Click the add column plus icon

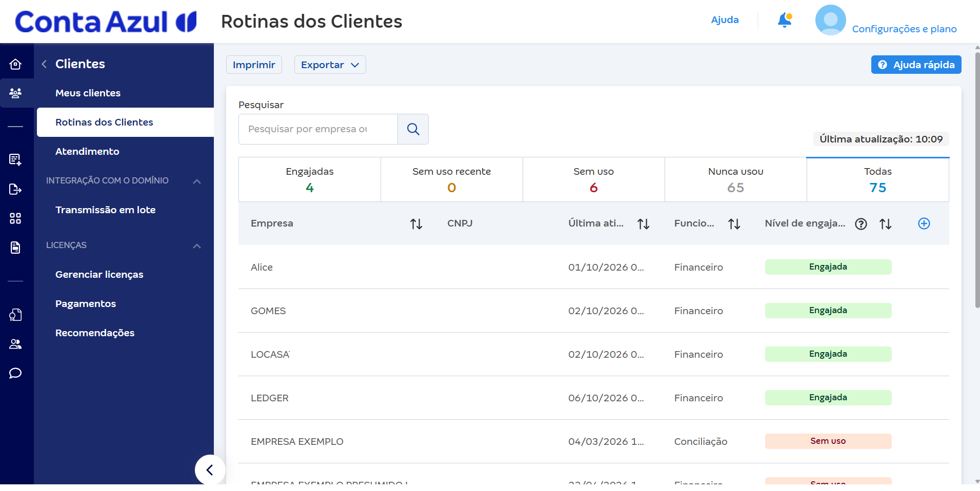(924, 223)
